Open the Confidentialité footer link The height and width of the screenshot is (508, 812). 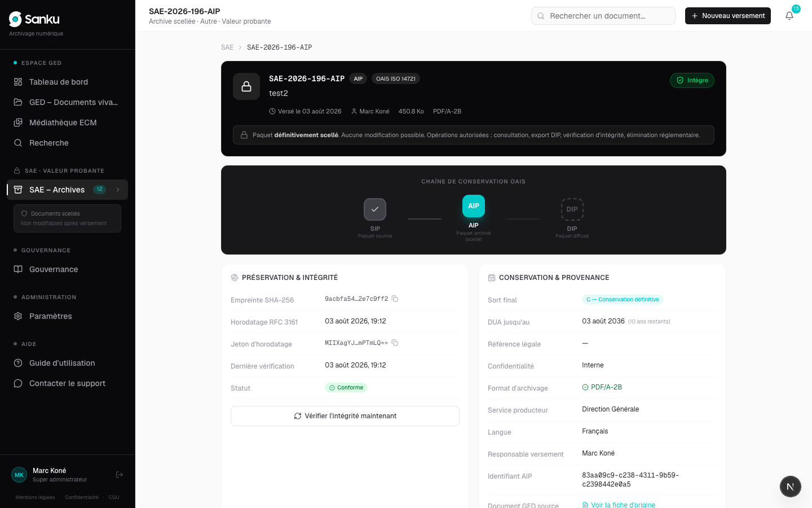(x=82, y=497)
